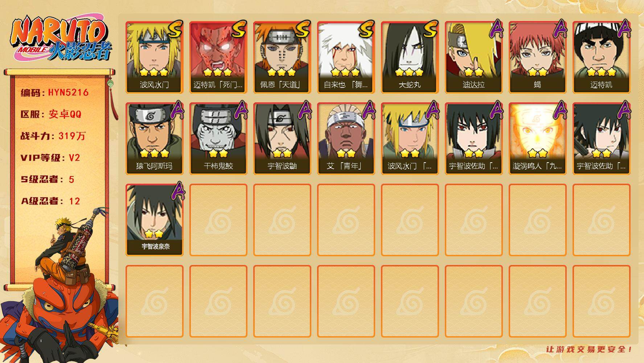Select the white-haired 自来也 card
This screenshot has width=644, height=363.
346,57
